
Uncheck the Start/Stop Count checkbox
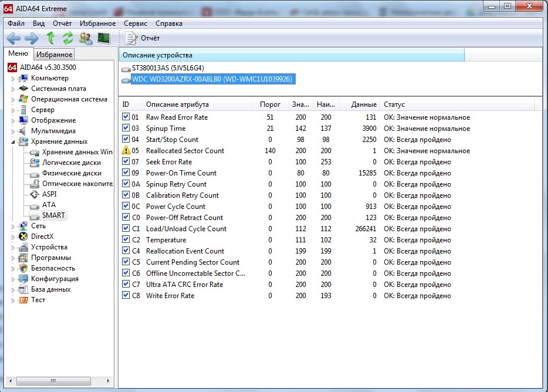126,139
